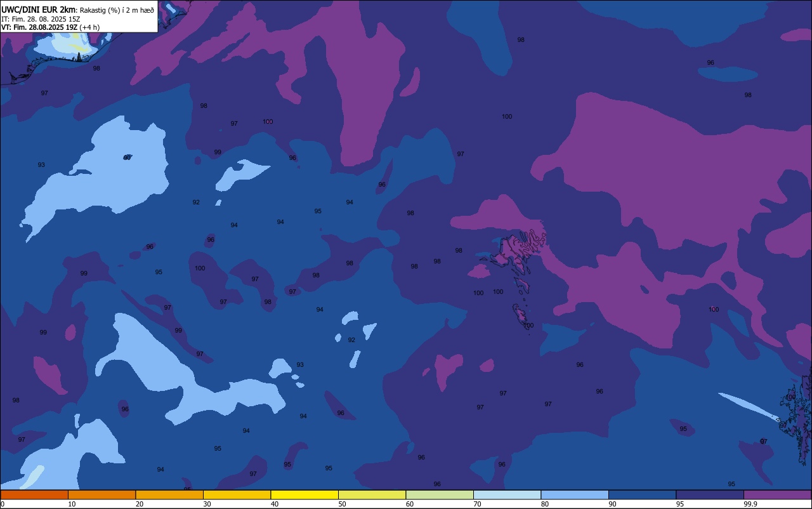The image size is (812, 509).
Task: Click the light blue 80–90 legend swatch
Action: 575,494
